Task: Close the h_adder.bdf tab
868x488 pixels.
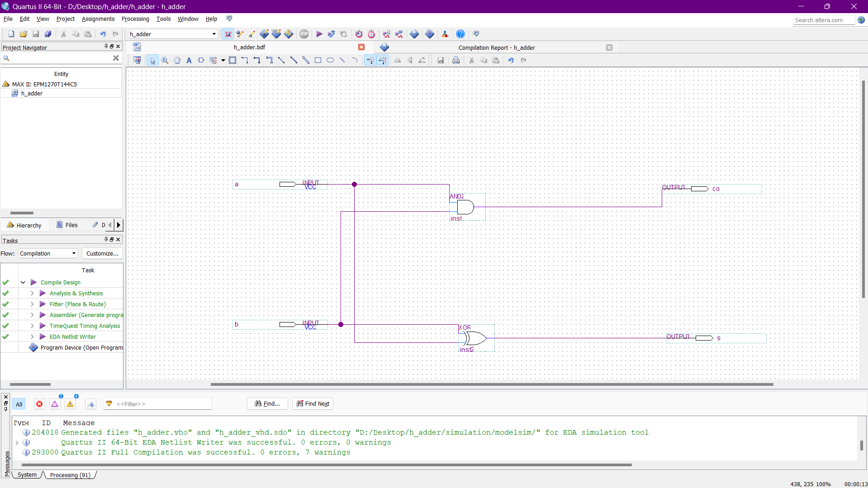Action: click(x=361, y=47)
